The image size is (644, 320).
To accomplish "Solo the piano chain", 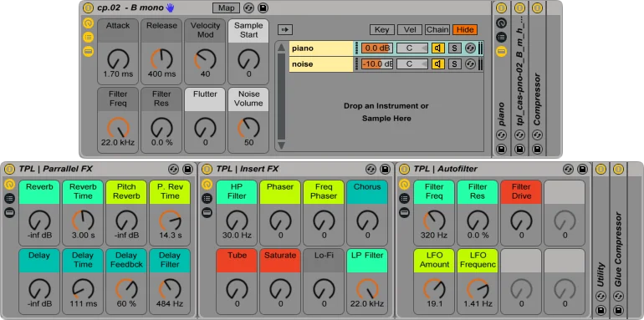I will click(454, 48).
